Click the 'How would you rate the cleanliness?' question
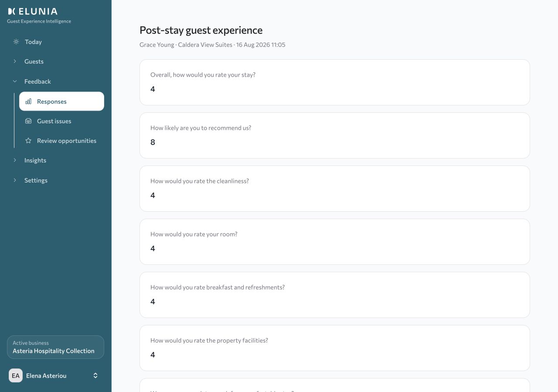 coord(200,181)
